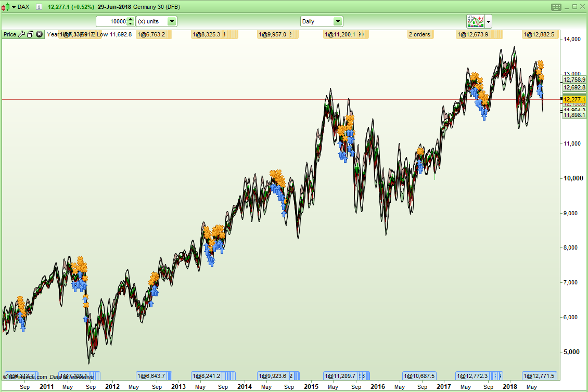The image size is (588, 392).
Task: Close the Price overlay using its X icon
Action: [x=39, y=34]
